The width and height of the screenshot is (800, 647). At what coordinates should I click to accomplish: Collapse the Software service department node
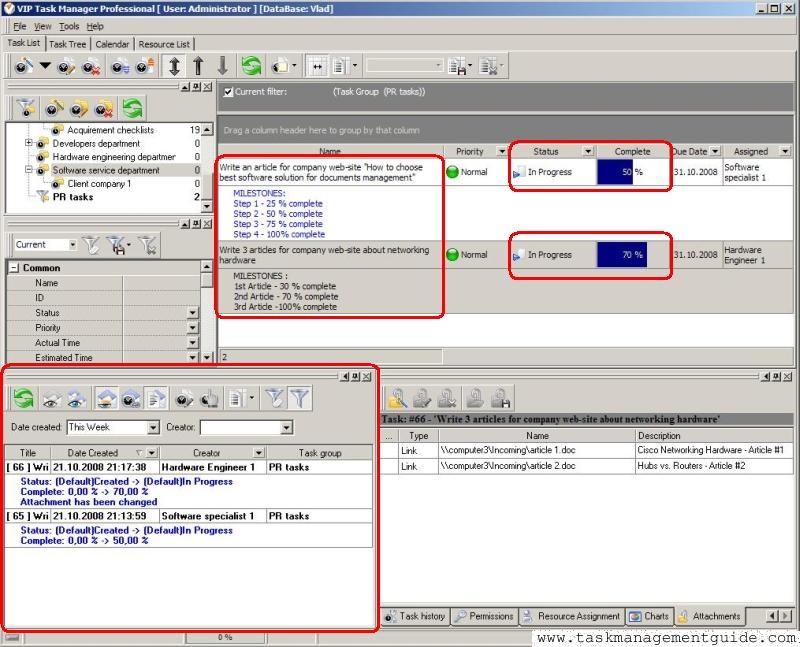(x=29, y=170)
